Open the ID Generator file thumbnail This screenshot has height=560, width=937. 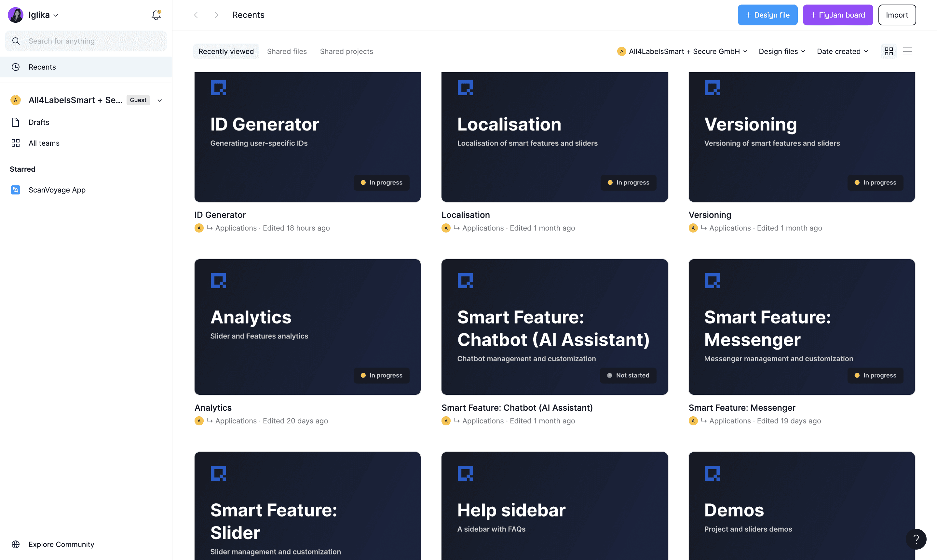[x=307, y=137]
